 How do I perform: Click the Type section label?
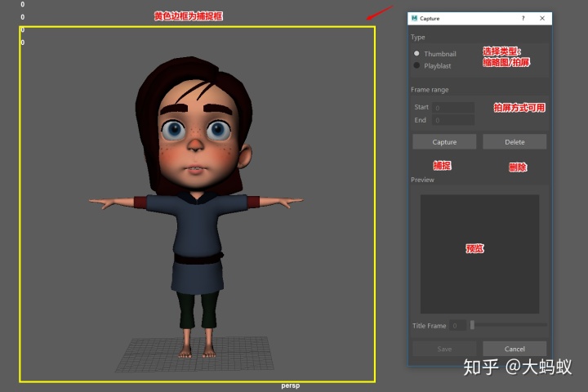[418, 37]
